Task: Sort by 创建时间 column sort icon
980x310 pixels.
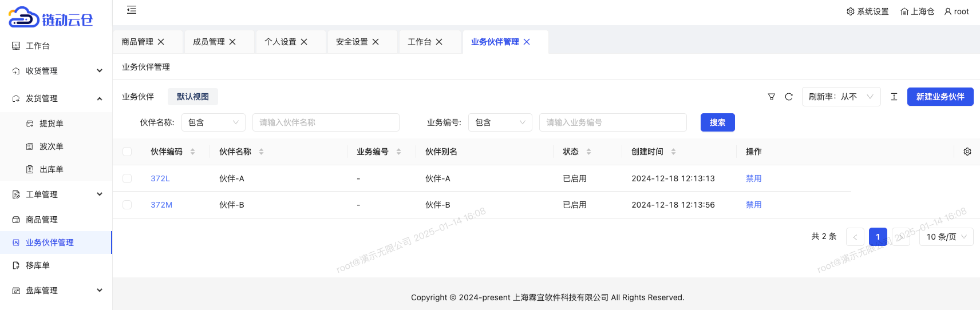Action: [674, 152]
